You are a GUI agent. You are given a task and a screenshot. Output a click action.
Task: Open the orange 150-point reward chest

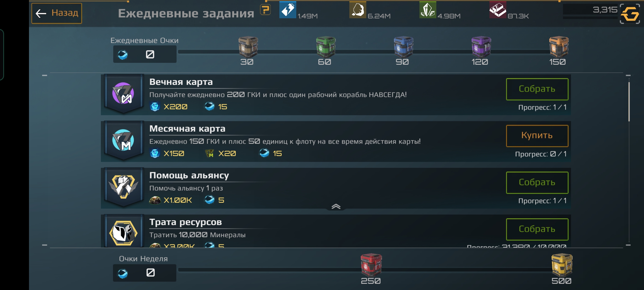[559, 47]
